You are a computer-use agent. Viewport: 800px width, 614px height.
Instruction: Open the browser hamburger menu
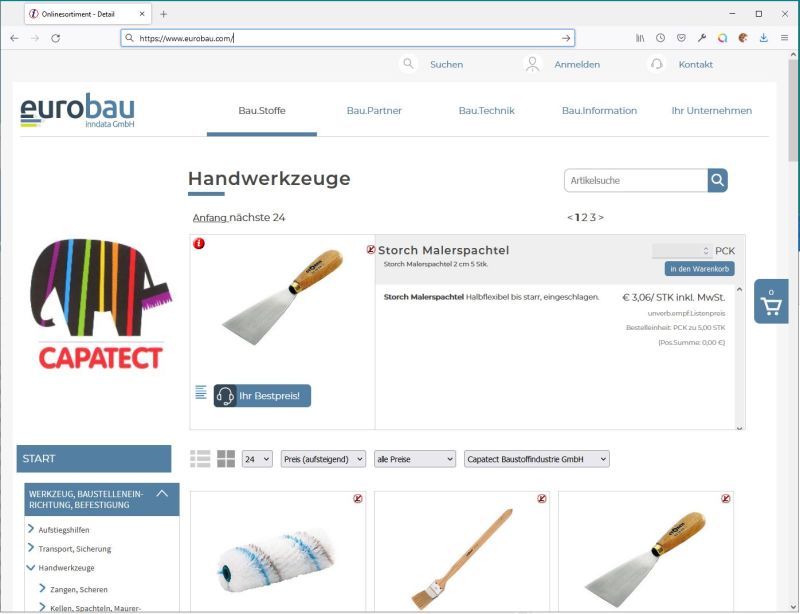point(784,38)
